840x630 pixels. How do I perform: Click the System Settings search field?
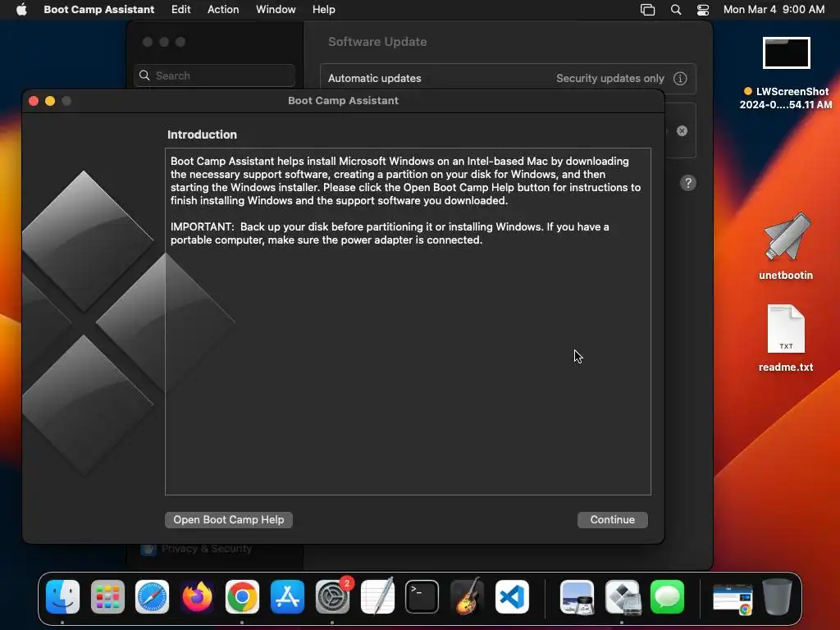pyautogui.click(x=214, y=75)
